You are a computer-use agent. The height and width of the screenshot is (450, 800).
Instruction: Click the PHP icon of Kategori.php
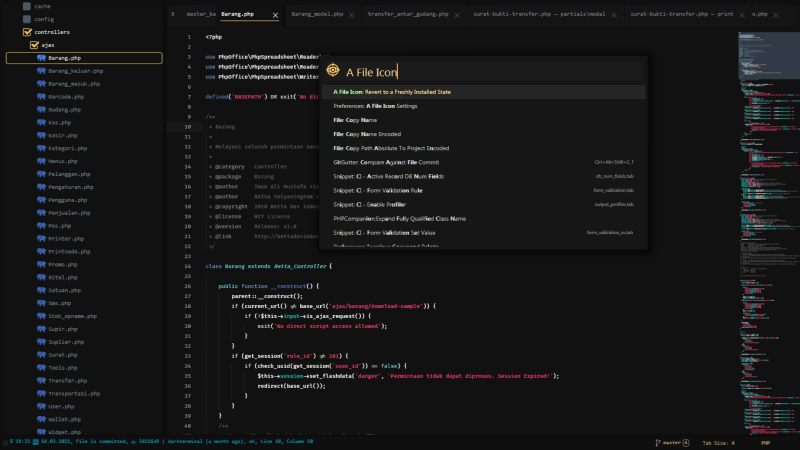pyautogui.click(x=41, y=148)
